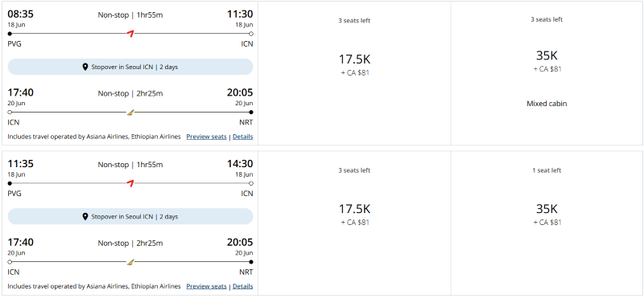
Task: Open Details for the 08:35 itinerary
Action: [243, 137]
